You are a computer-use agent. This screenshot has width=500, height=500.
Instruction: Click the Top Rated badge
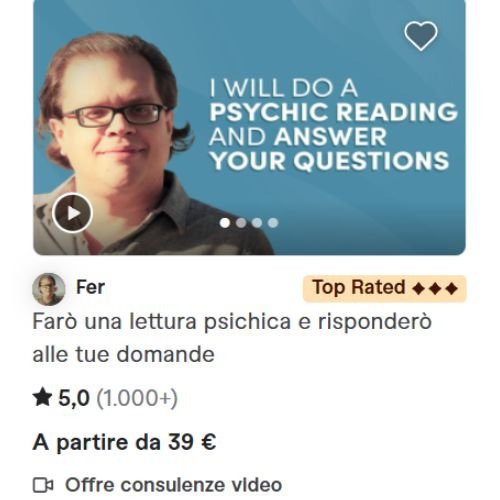click(x=384, y=288)
